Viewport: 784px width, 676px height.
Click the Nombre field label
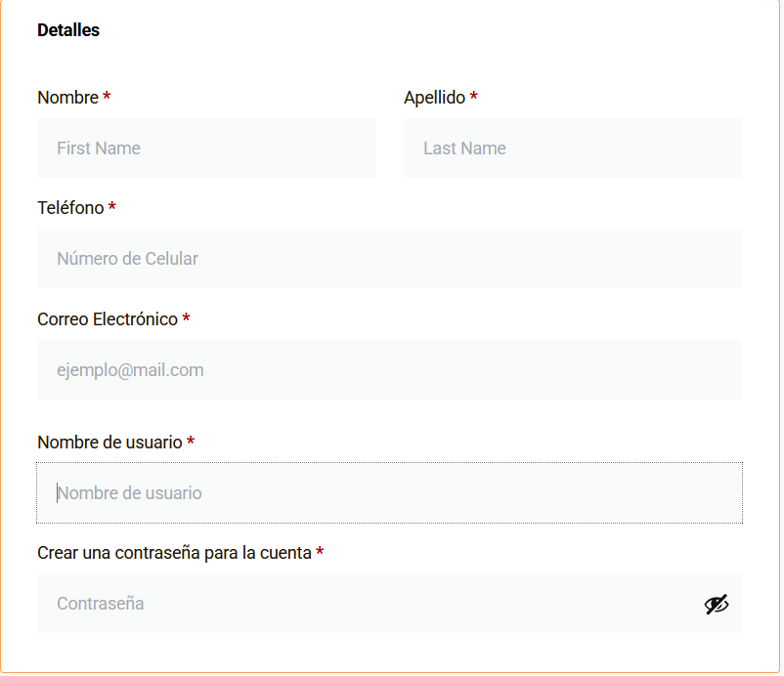tap(68, 98)
